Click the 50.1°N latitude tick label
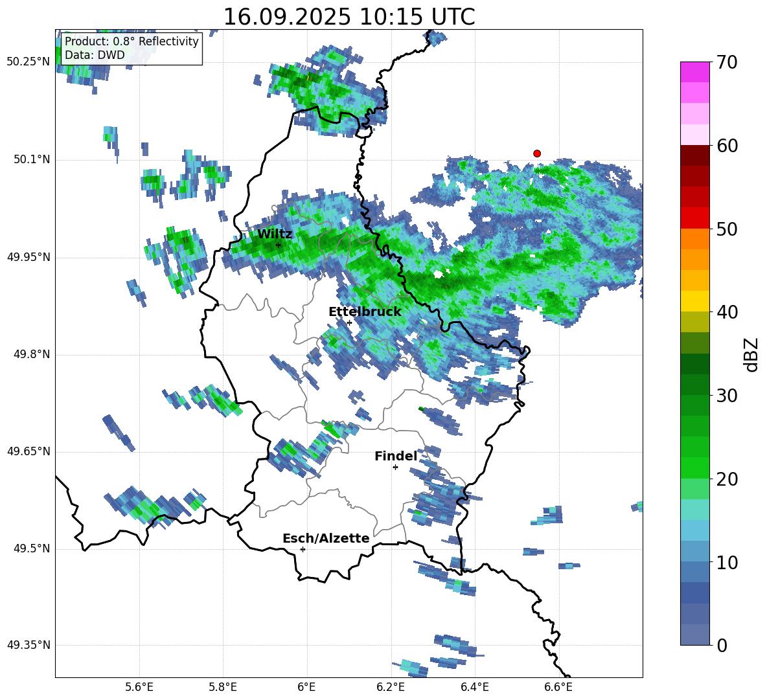The width and height of the screenshot is (767, 700). tap(32, 159)
